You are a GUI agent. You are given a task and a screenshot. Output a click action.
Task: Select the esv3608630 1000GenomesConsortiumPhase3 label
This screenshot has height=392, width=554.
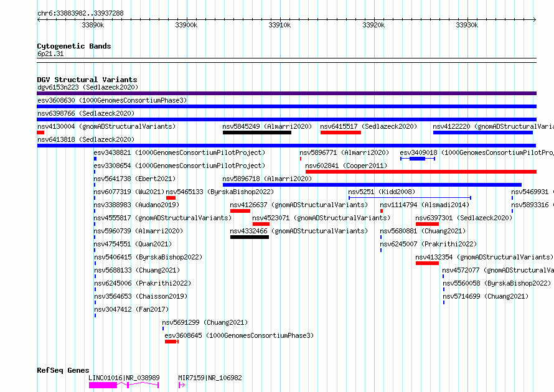tap(112, 100)
